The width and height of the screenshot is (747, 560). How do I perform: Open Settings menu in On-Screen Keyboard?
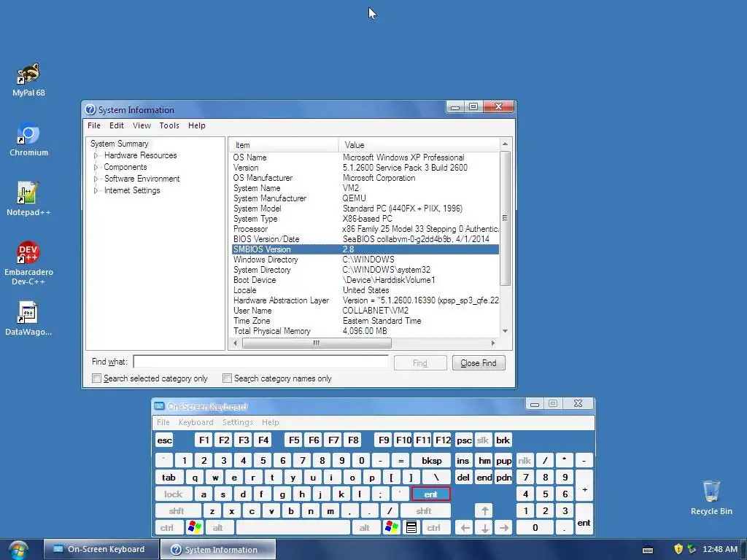[238, 422]
